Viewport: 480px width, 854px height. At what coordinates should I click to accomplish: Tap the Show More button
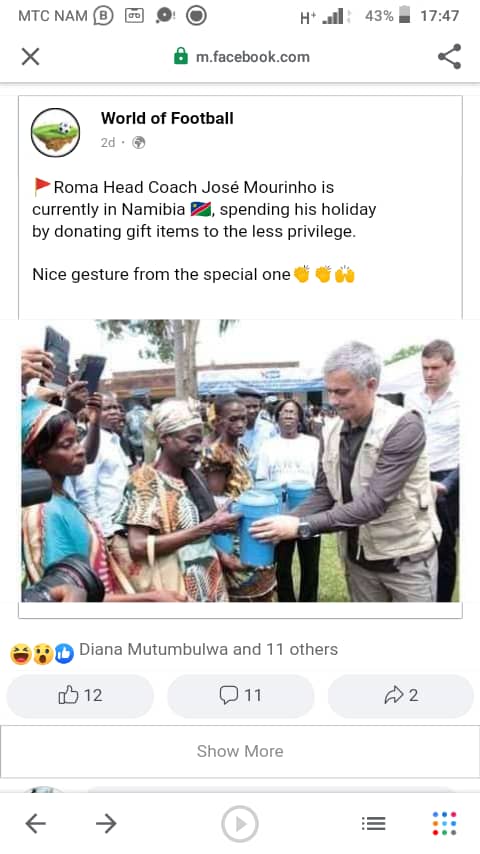[x=240, y=751]
